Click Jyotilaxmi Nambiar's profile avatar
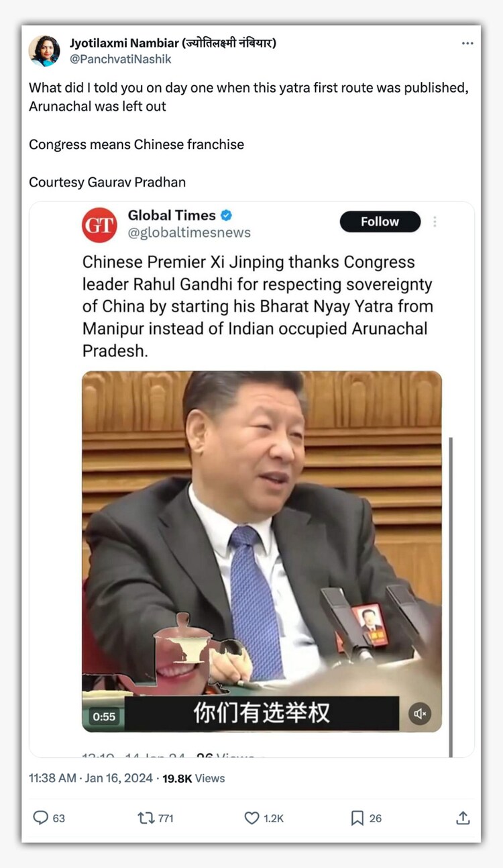Viewport: 503px width, 868px height. pyautogui.click(x=44, y=50)
